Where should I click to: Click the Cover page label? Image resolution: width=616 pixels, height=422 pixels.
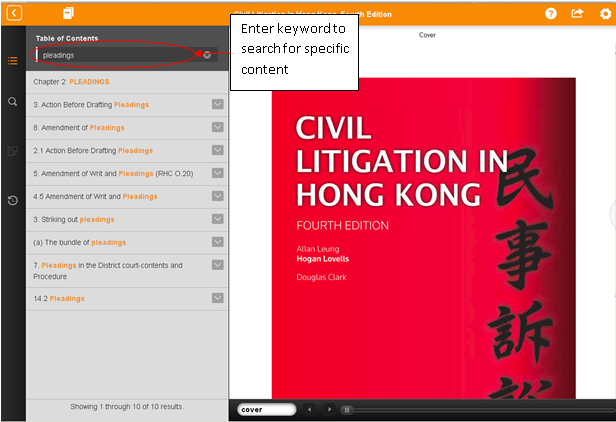coord(427,35)
